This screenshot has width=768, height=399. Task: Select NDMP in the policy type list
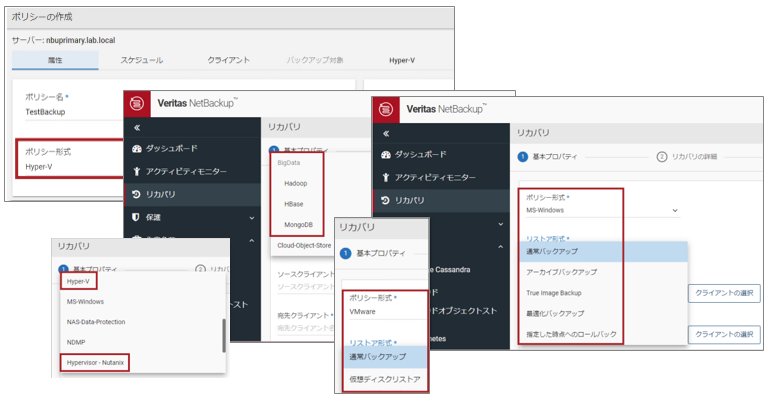pos(76,342)
